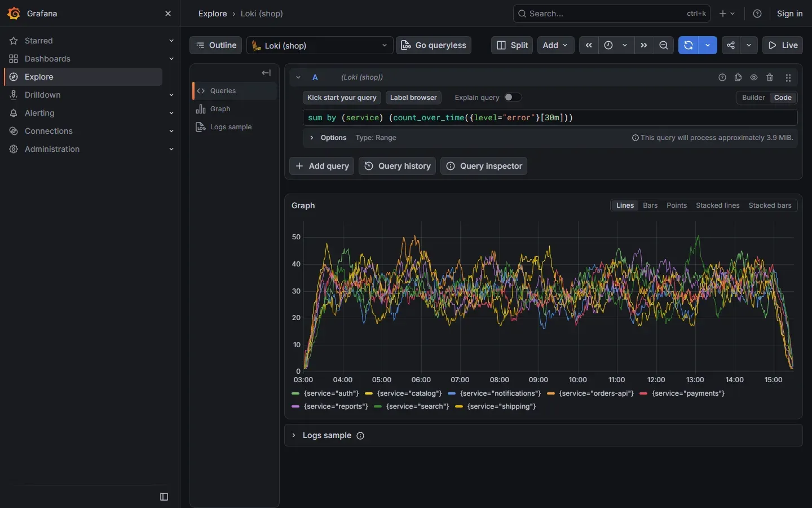Image resolution: width=812 pixels, height=508 pixels.
Task: Open the Loki (shop) data source dropdown
Action: point(320,45)
